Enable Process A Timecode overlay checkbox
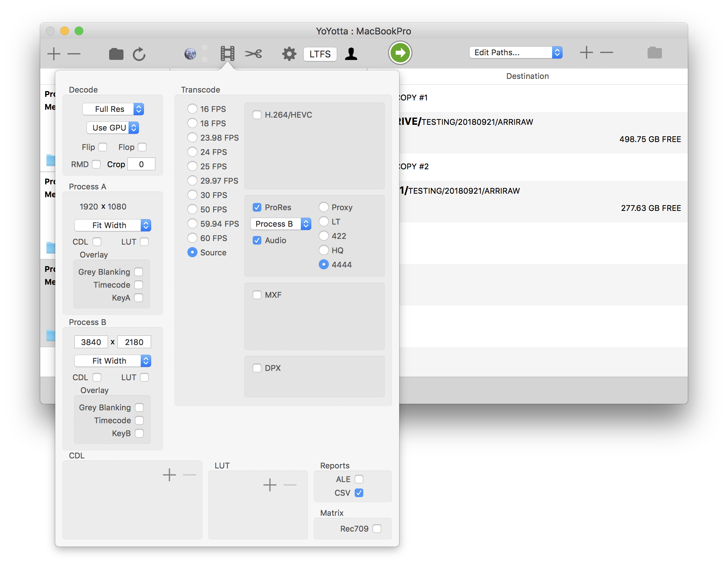The image size is (728, 571). click(x=139, y=285)
